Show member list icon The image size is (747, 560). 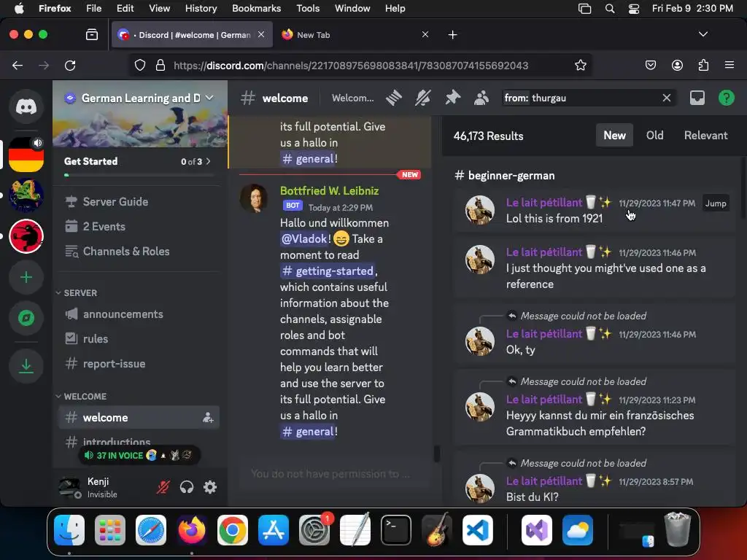481,98
